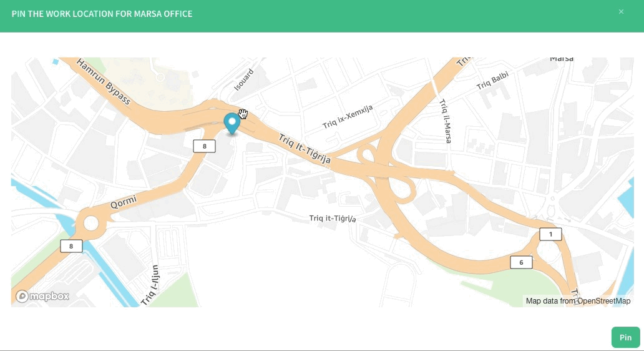Open the OpenStreetMap attribution link
This screenshot has width=644, height=351.
603,301
